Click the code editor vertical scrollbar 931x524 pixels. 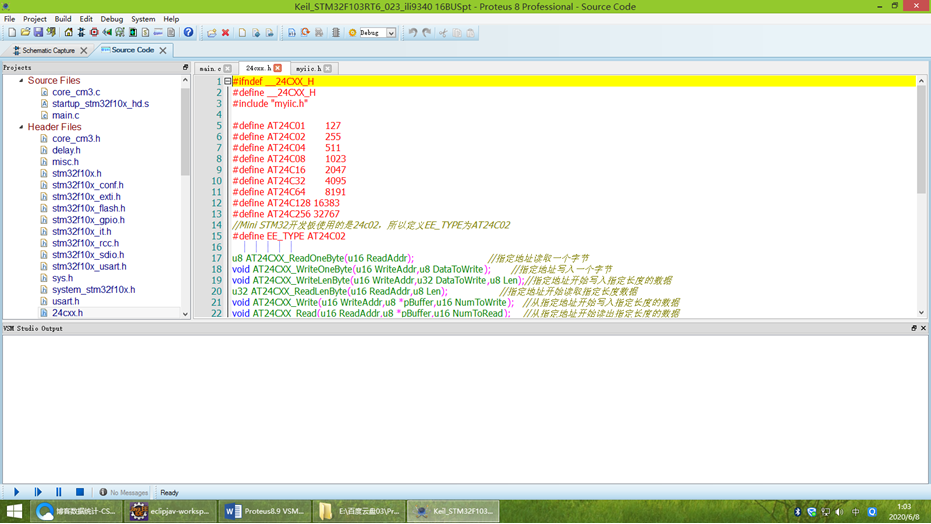click(x=921, y=139)
